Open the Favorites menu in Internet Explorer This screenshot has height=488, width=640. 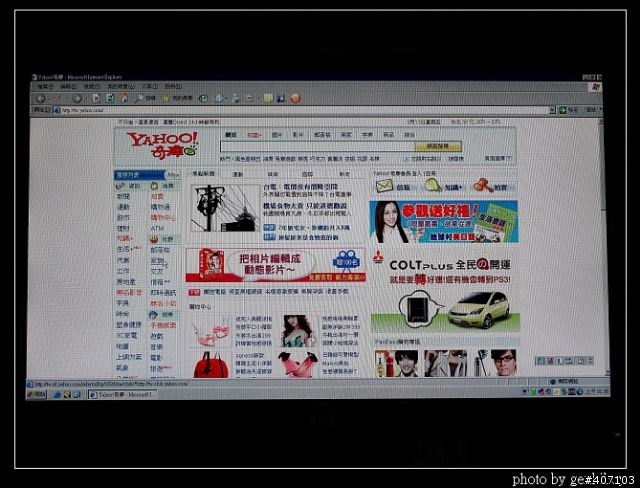pos(121,87)
